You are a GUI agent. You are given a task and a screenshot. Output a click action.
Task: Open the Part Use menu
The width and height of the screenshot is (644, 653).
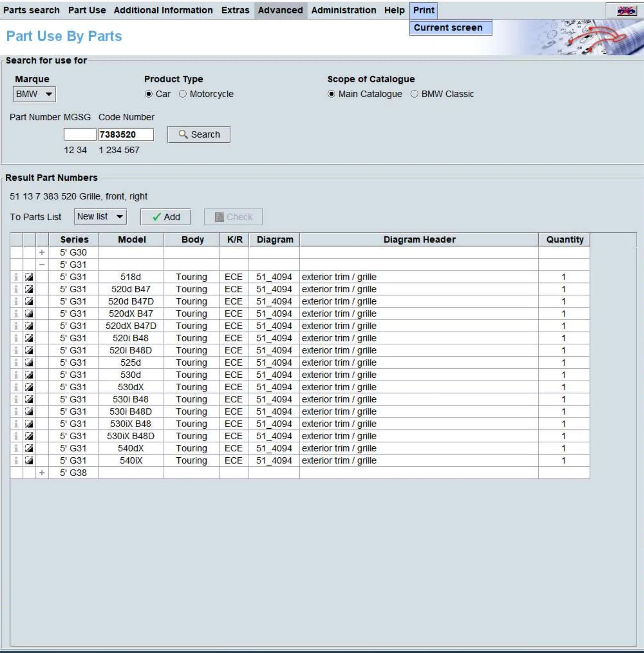coord(87,10)
